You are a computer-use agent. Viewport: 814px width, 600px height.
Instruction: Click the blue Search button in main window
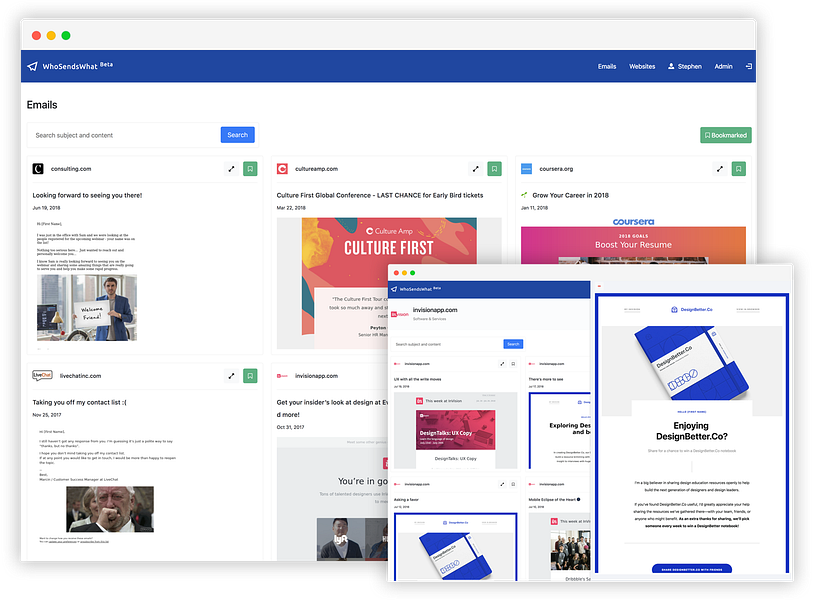[237, 135]
